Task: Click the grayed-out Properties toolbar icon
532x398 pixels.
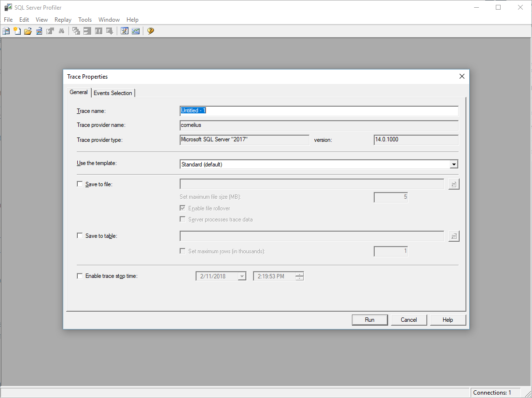Action: click(50, 31)
